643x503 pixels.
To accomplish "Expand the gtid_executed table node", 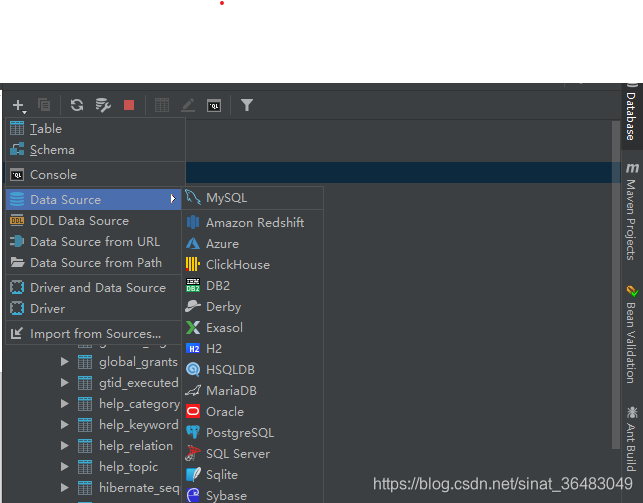I will click(64, 382).
